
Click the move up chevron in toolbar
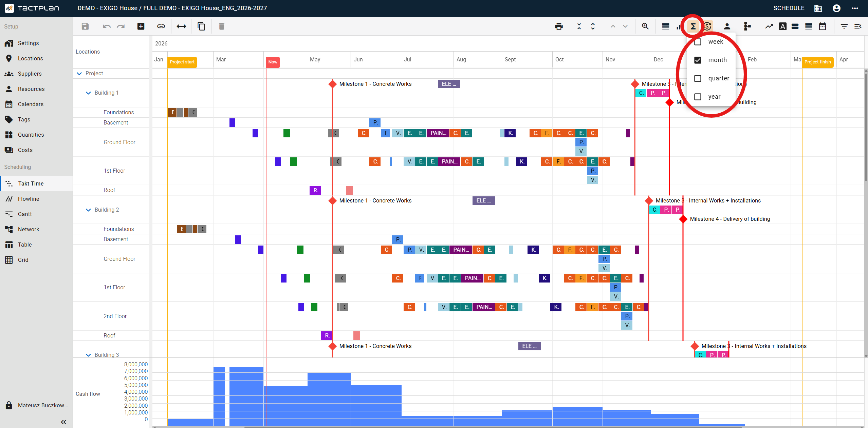pos(613,26)
